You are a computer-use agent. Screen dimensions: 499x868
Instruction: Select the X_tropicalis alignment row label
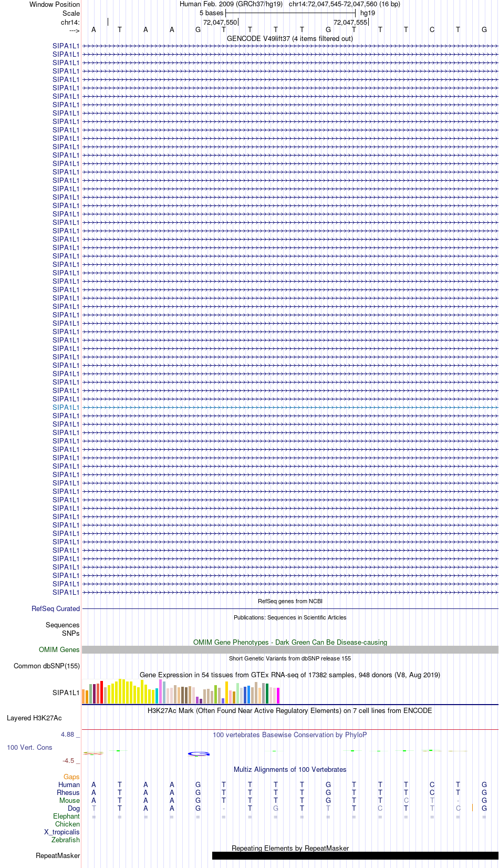(62, 832)
